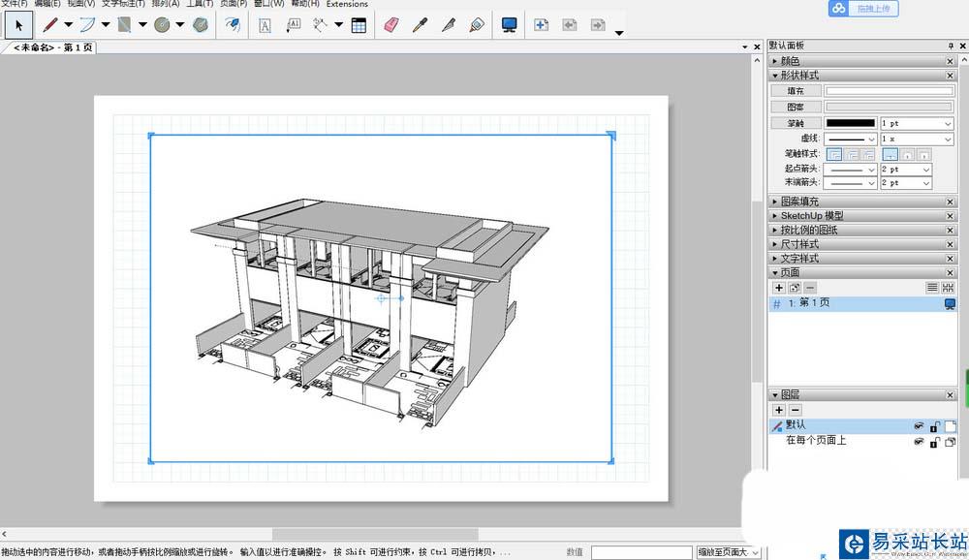Choose the Table tool

[x=359, y=25]
